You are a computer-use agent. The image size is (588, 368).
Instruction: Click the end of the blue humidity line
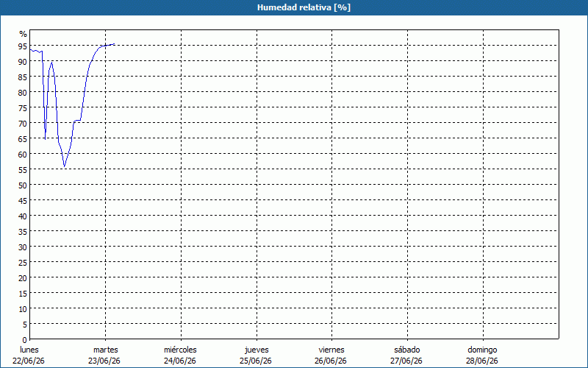(114, 44)
